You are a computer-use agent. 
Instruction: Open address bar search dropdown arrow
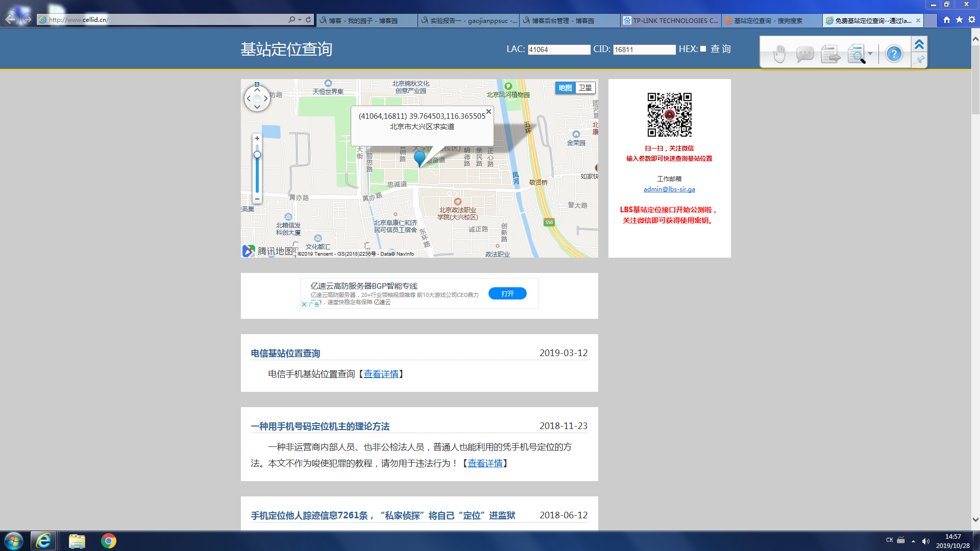pyautogui.click(x=300, y=20)
